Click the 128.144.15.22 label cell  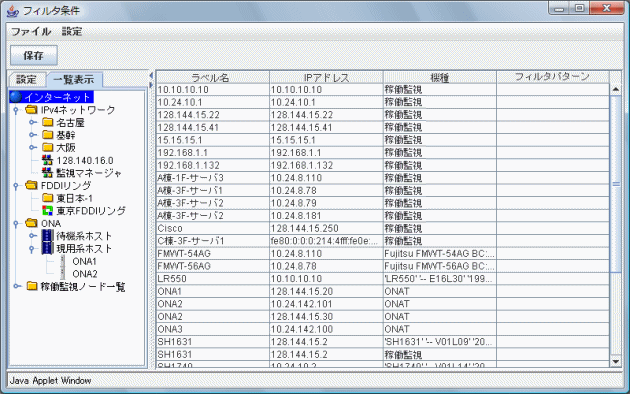(213, 115)
